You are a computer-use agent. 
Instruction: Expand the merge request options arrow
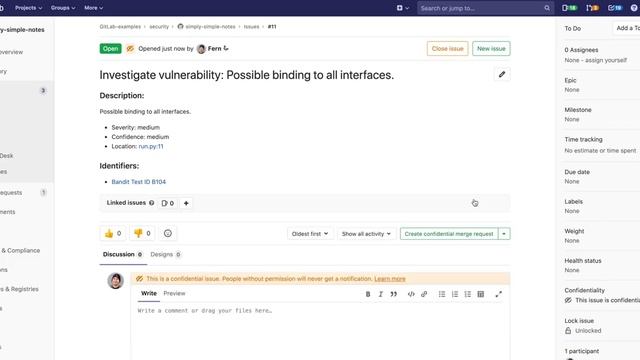tap(504, 234)
